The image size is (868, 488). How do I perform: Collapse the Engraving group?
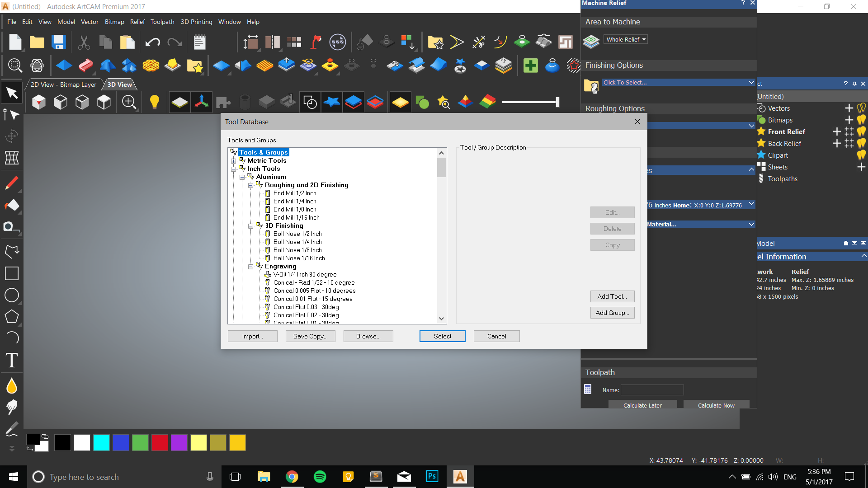click(x=250, y=267)
